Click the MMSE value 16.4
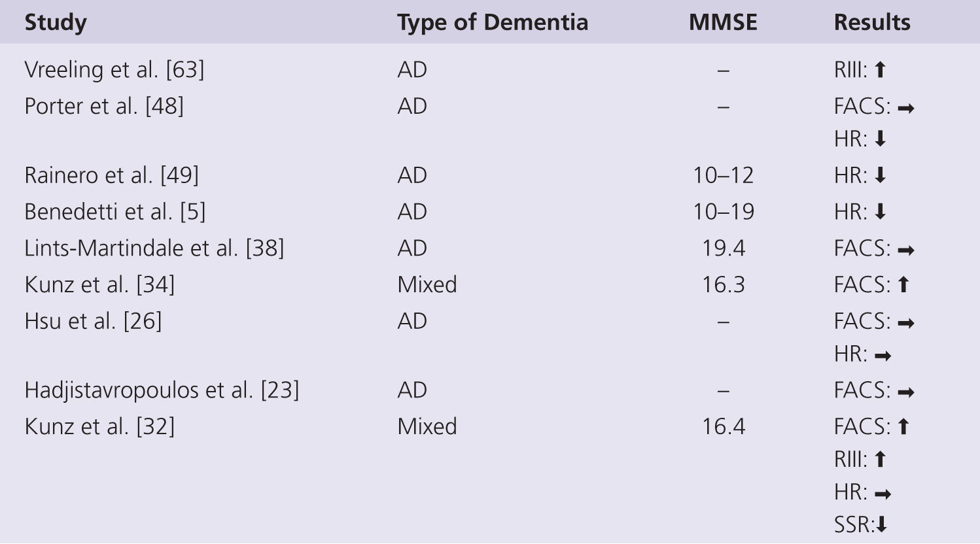Image resolution: width=980 pixels, height=544 pixels. (x=723, y=427)
